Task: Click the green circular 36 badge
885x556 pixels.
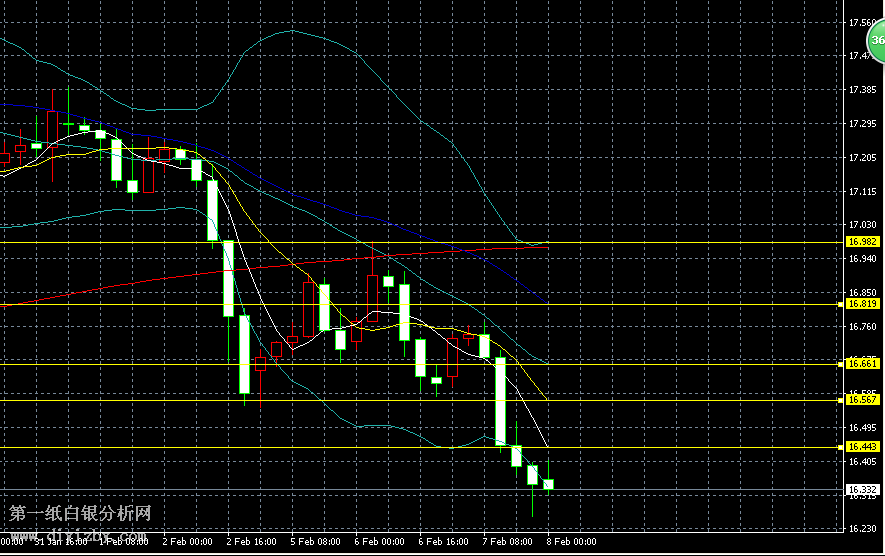Action: coord(876,42)
